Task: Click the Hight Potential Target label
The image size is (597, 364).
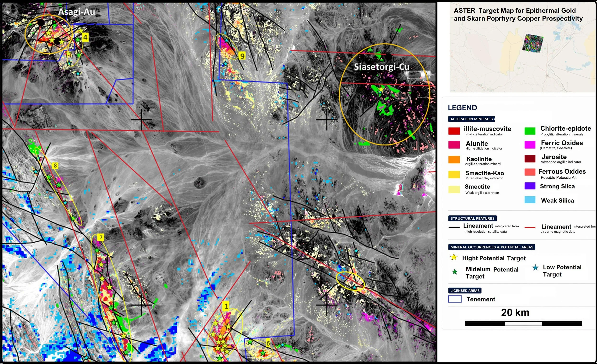Action: [494, 258]
